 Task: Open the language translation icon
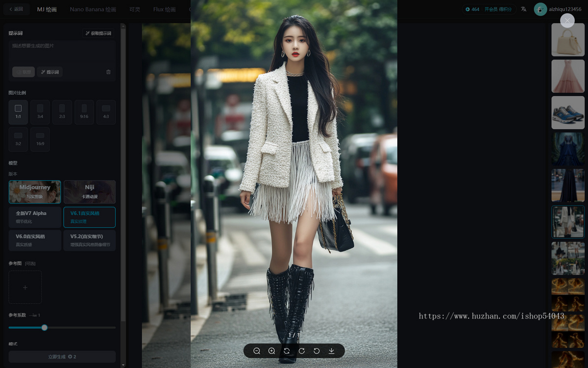[523, 9]
